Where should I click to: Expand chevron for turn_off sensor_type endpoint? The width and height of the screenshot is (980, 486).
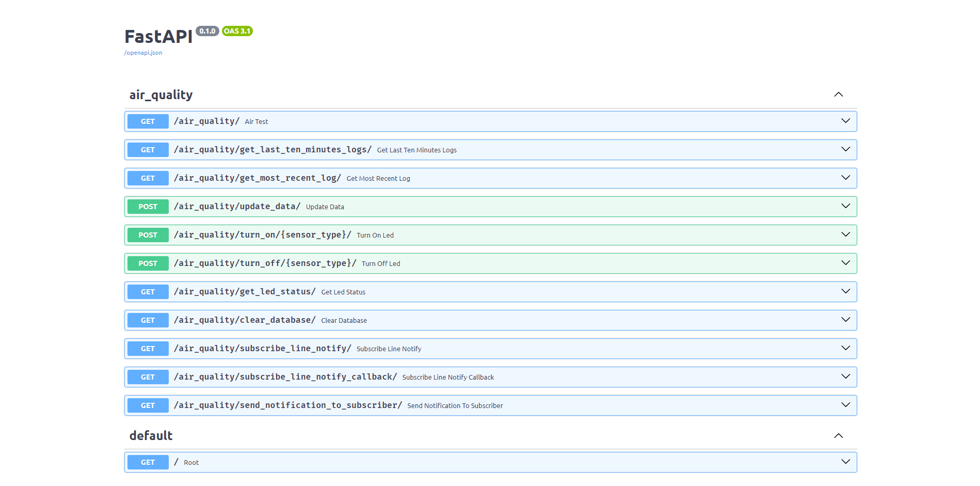coord(845,263)
